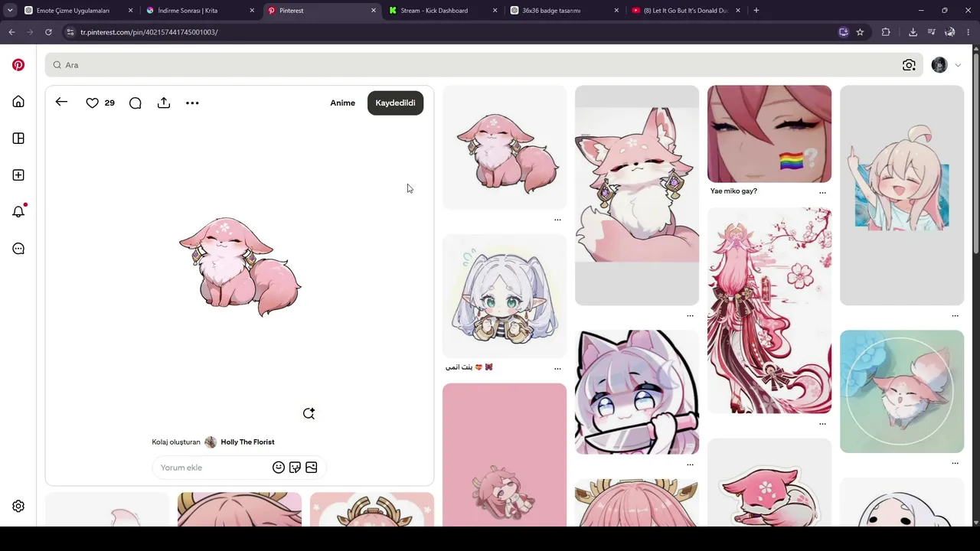Image resolution: width=980 pixels, height=551 pixels.
Task: Open the Pinterest profile avatar
Action: pos(939,65)
